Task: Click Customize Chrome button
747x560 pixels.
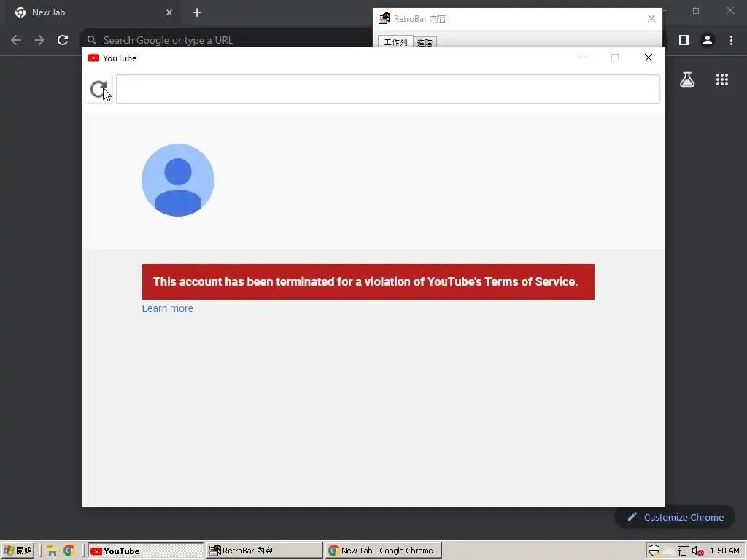Action: [x=675, y=517]
